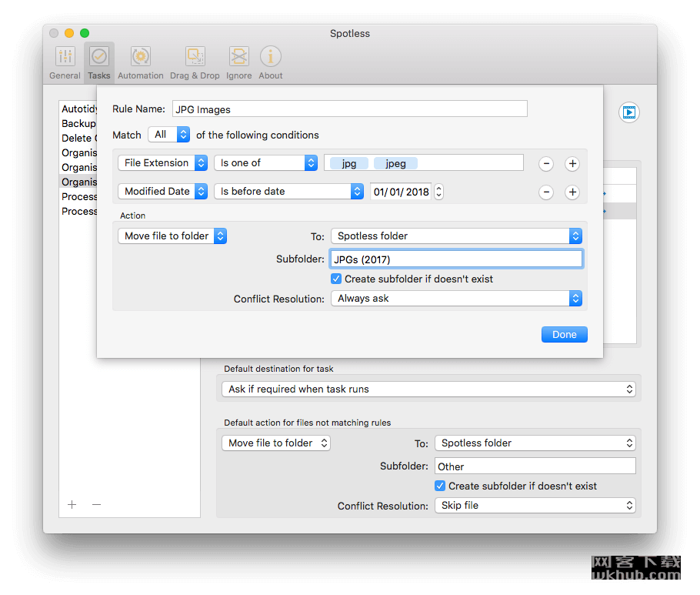Viewport: 700px width, 595px height.
Task: Open the Modified Date condition dropdown
Action: pyautogui.click(x=163, y=192)
